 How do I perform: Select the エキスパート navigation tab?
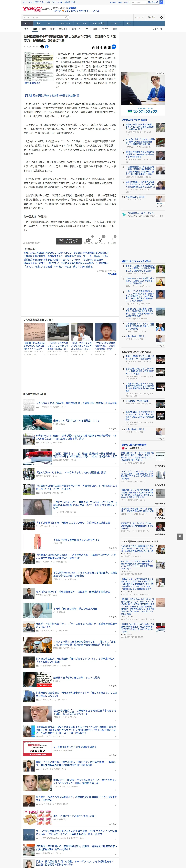(64, 24)
